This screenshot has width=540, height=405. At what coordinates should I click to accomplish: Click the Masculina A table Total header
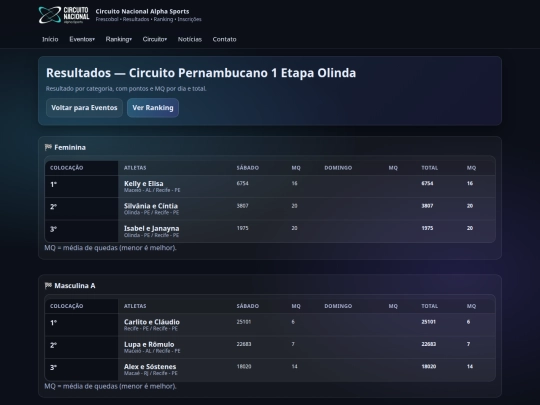(430, 306)
